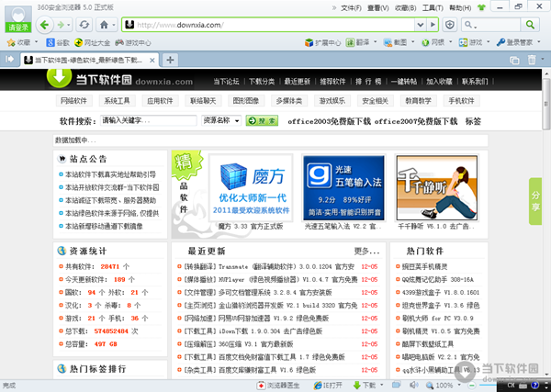Screen dimensions: 551x392
Task: Select the 当下软件园 browser tab
Action: [89, 60]
